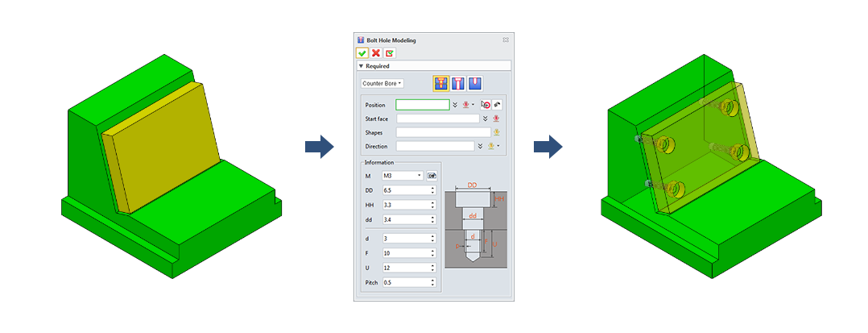Click the Shapes pick icon

click(497, 132)
